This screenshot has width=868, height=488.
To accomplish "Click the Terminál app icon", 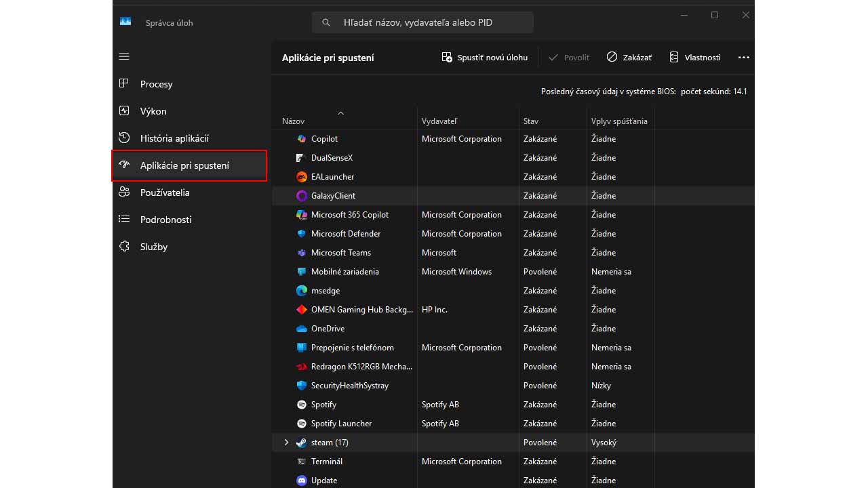I will pos(302,462).
